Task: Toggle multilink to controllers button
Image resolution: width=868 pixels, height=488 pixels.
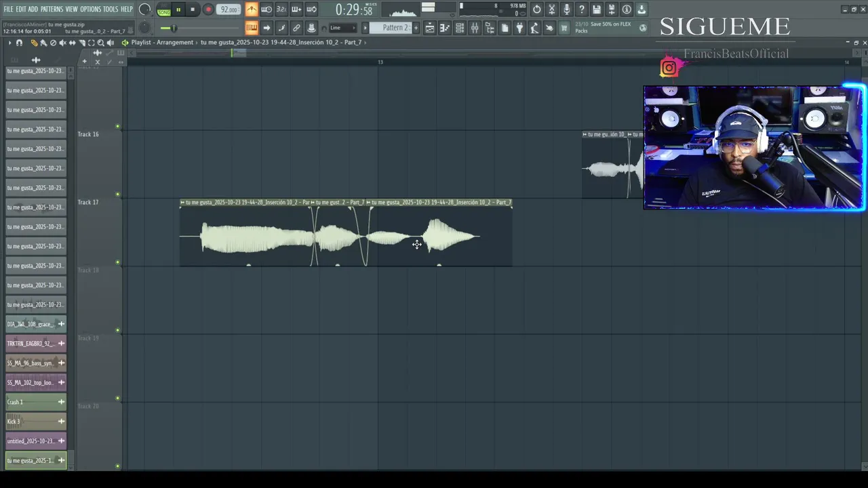Action: coord(311,28)
